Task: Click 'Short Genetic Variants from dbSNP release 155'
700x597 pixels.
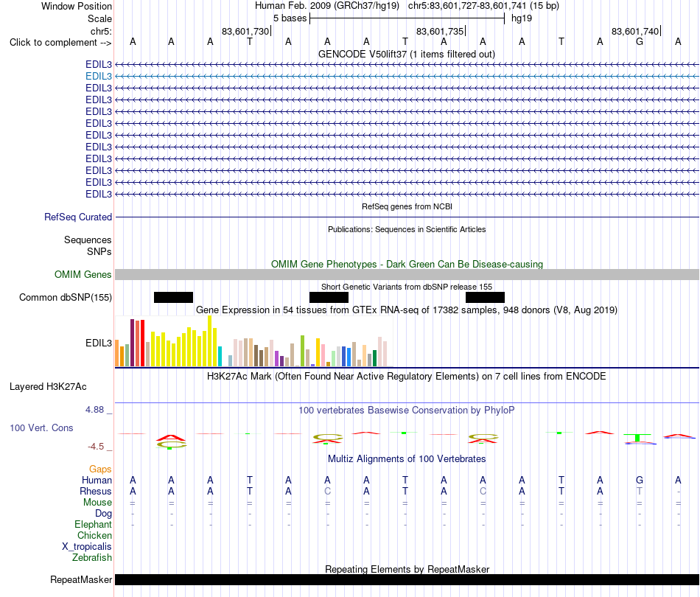Action: click(407, 287)
